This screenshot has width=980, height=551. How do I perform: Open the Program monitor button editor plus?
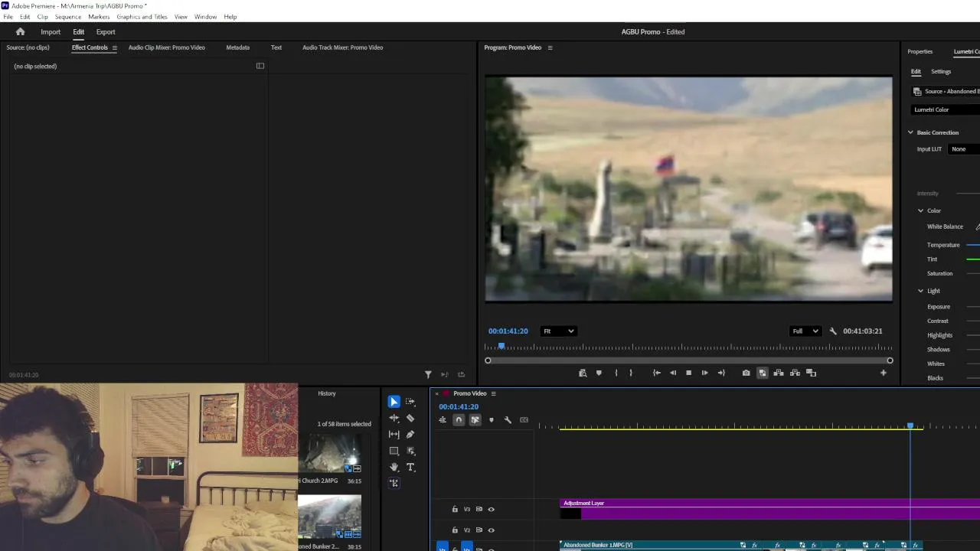point(883,373)
